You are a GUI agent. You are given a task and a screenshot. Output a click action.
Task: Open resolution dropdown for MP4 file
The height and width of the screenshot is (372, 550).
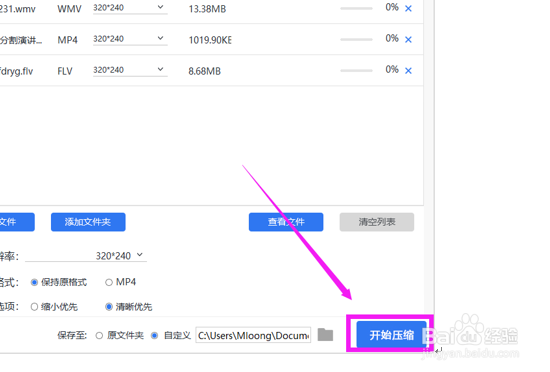click(x=130, y=39)
